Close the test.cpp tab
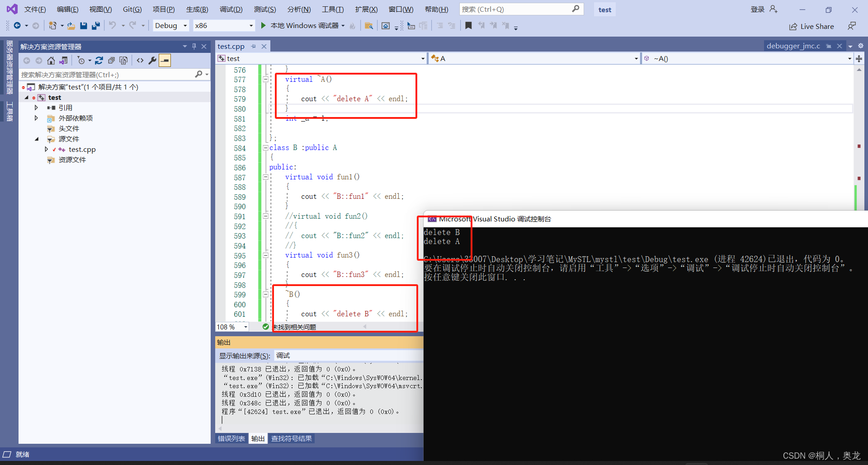 click(264, 47)
